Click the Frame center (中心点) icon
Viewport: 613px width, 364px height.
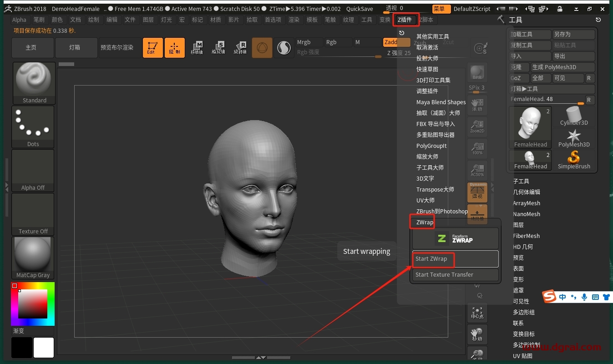click(x=477, y=313)
